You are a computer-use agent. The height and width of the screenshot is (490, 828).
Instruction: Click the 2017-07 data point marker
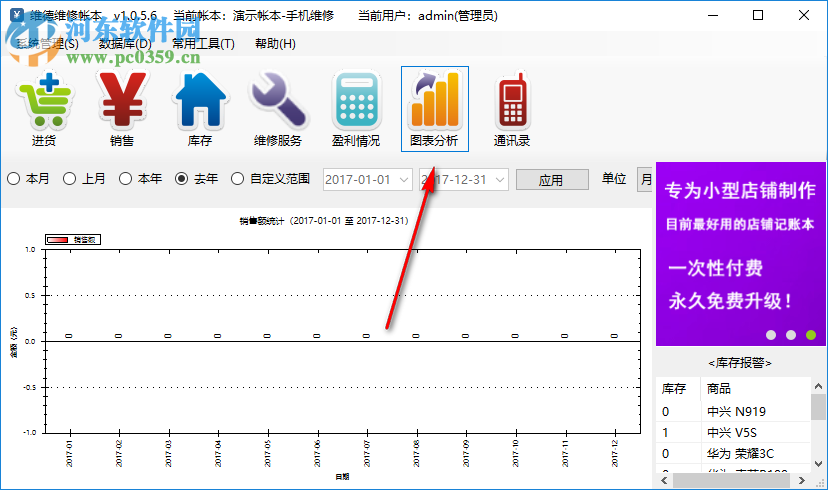coord(366,336)
